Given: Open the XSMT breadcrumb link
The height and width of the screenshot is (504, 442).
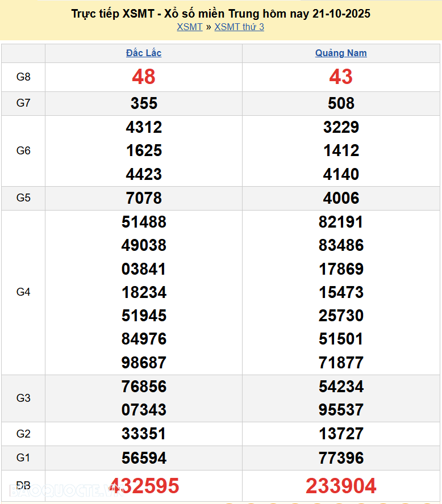Looking at the screenshot, I should 189,27.
